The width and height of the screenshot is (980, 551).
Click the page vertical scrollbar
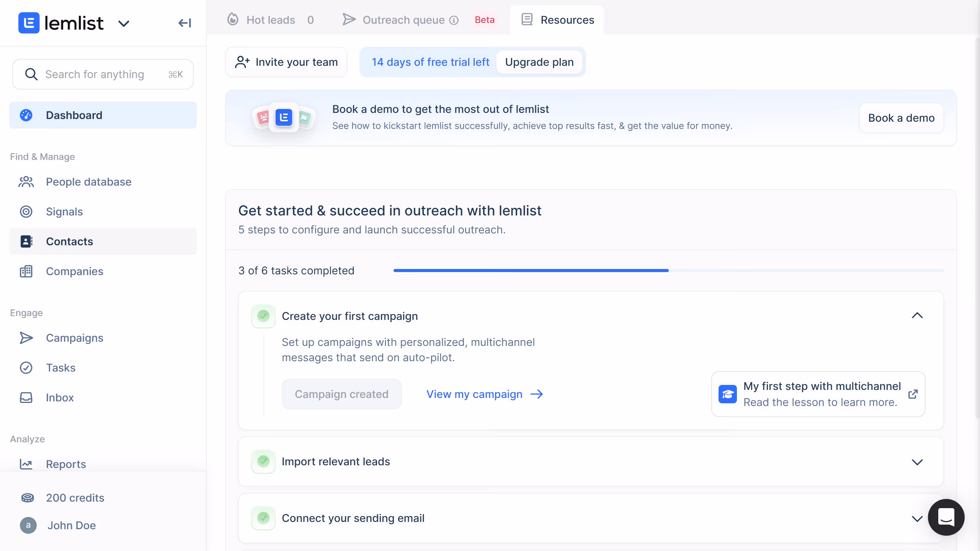[x=977, y=228]
